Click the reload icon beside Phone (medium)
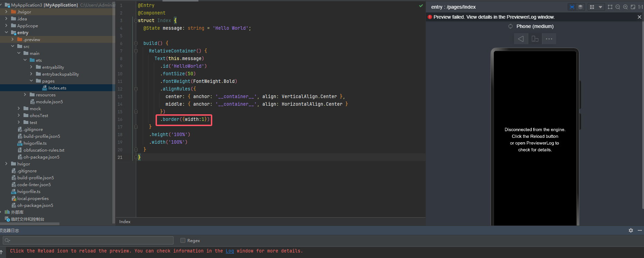This screenshot has height=258, width=644. click(x=511, y=26)
